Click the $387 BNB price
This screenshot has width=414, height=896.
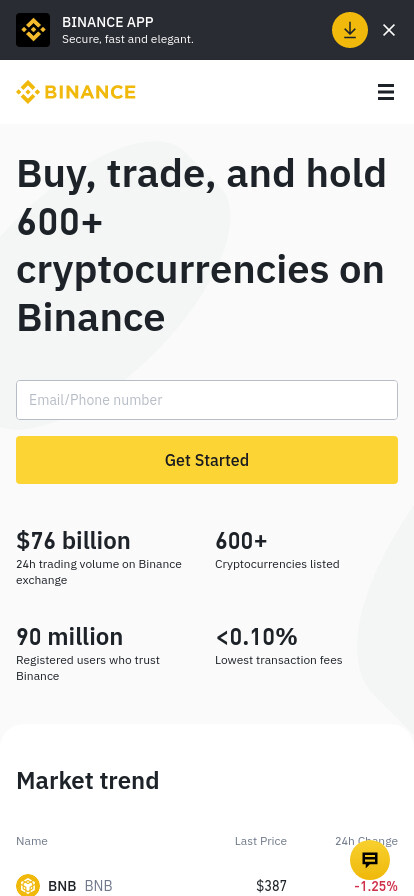pyautogui.click(x=272, y=886)
